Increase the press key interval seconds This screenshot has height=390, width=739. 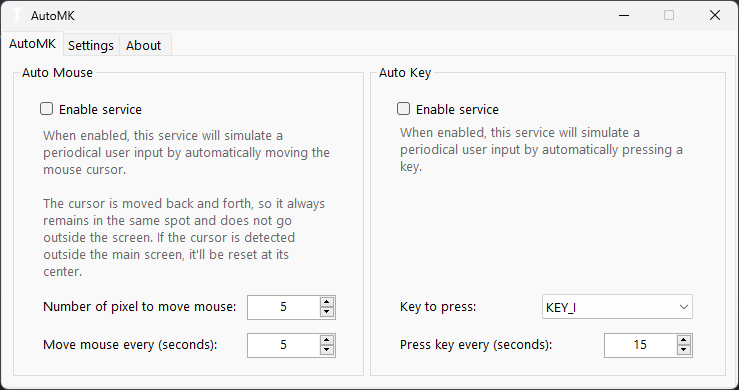683,340
